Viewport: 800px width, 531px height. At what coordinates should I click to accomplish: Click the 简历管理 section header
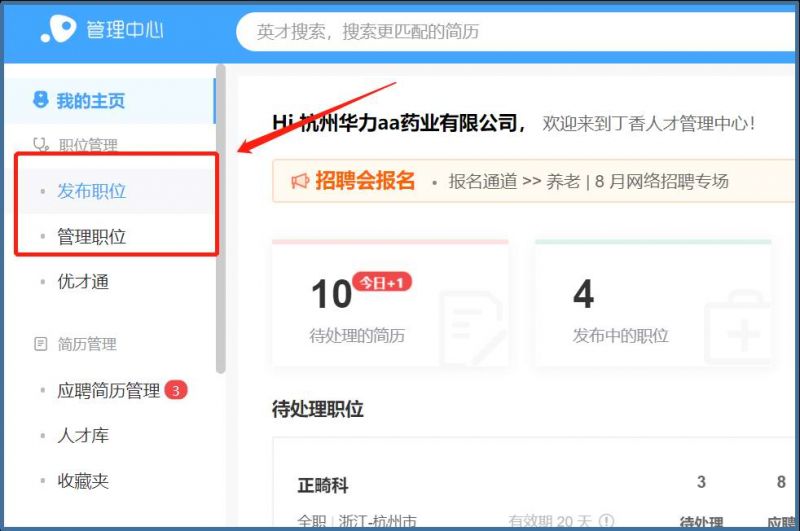pos(87,344)
